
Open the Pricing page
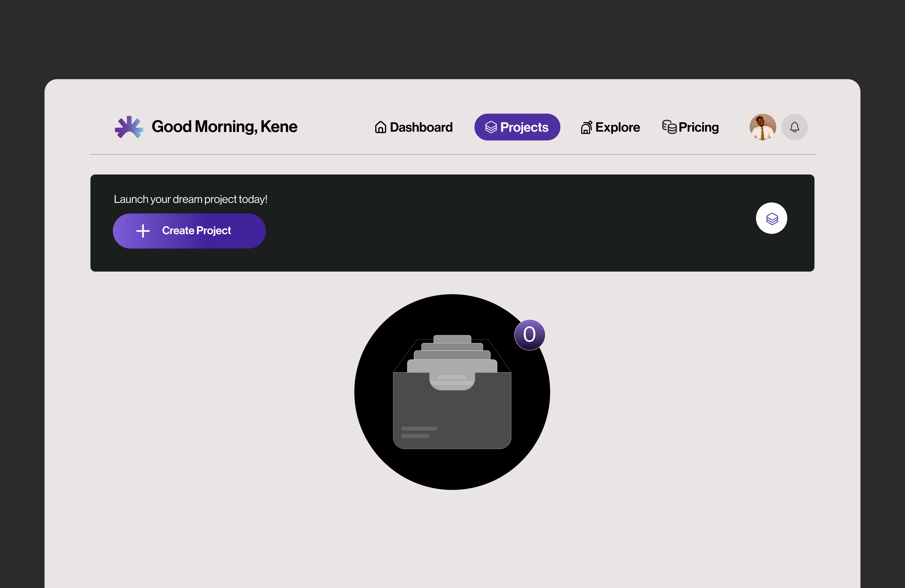click(x=699, y=127)
